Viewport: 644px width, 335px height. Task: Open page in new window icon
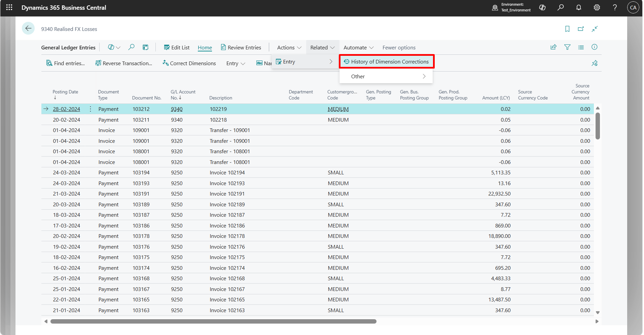tap(581, 29)
